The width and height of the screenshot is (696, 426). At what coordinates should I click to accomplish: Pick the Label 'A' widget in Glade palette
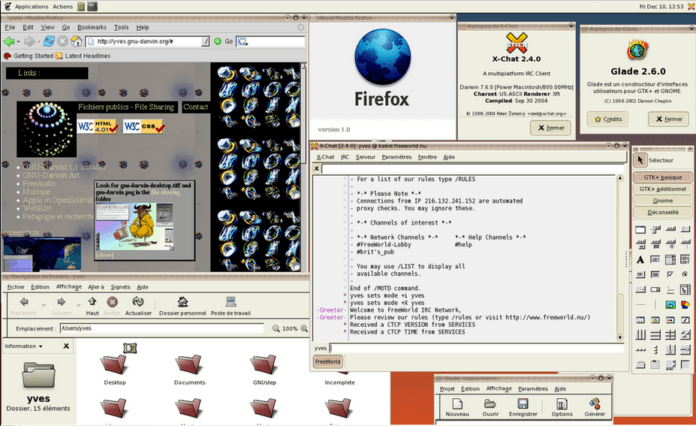point(640,260)
